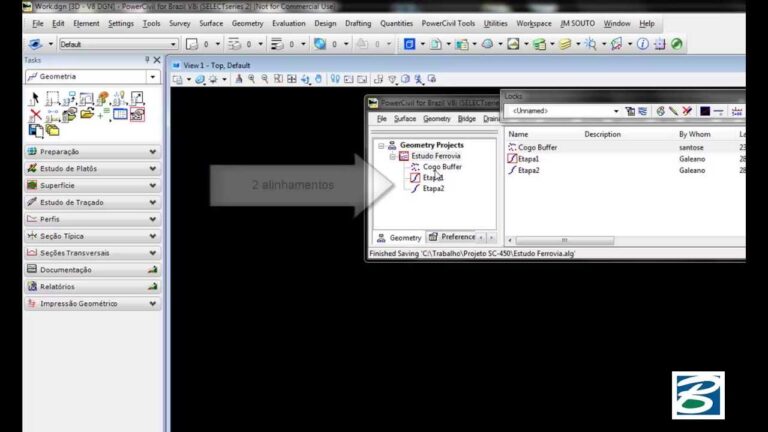Open the Evaluation menu
The image size is (768, 432).
[x=288, y=24]
